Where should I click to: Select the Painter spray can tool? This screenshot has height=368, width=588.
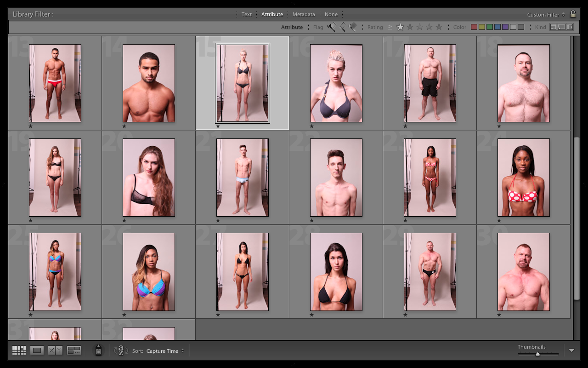point(98,351)
